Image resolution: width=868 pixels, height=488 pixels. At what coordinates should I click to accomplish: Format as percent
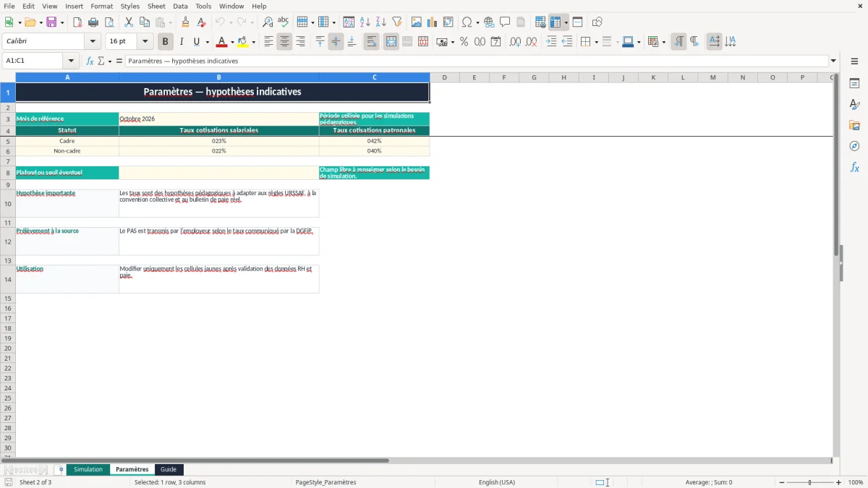pyautogui.click(x=464, y=42)
